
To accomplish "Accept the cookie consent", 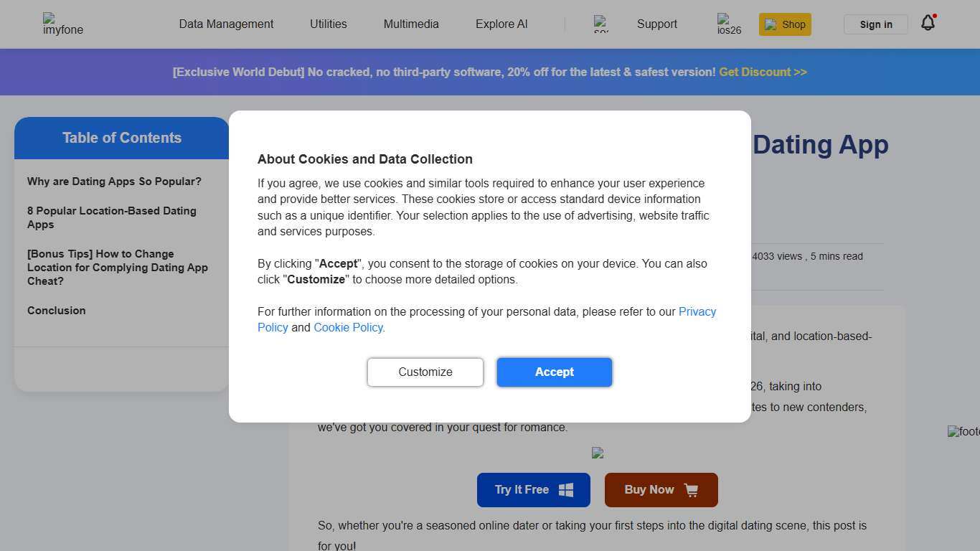I will (x=554, y=372).
